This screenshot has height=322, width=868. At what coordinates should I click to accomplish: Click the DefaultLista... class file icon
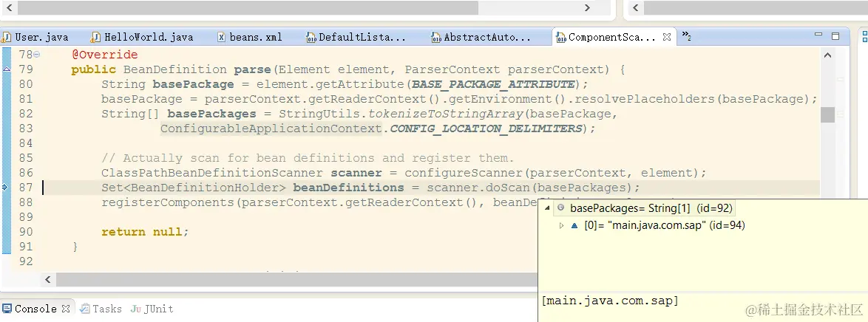tap(311, 38)
